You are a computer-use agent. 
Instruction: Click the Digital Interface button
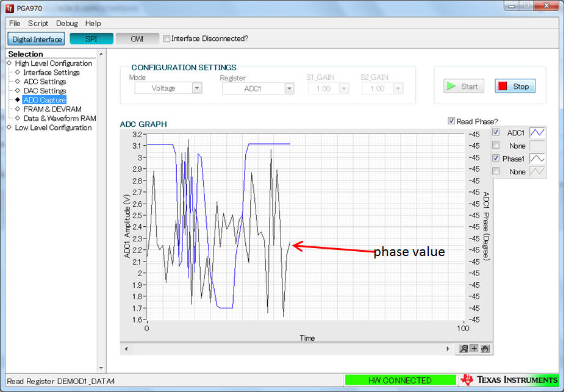(x=37, y=39)
